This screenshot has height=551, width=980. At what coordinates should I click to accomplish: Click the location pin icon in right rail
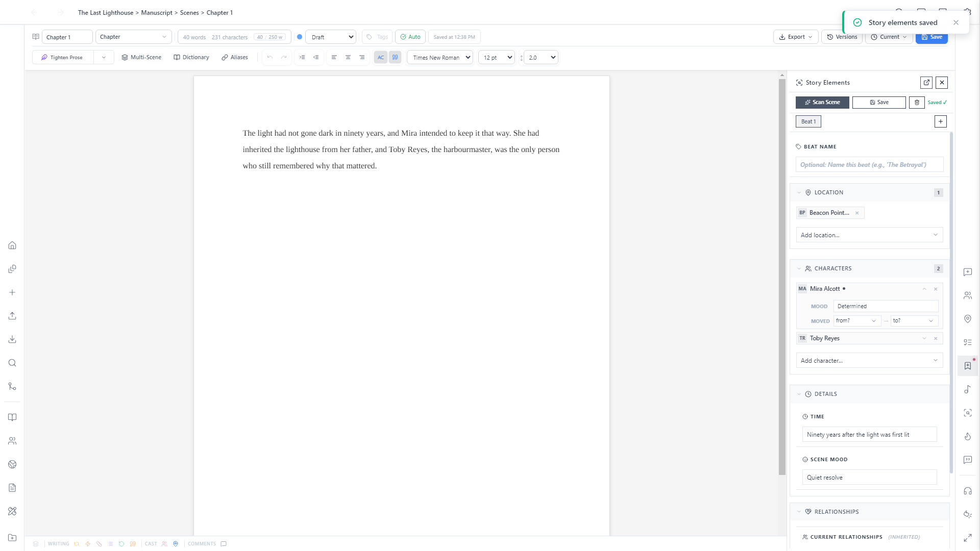coord(968,319)
